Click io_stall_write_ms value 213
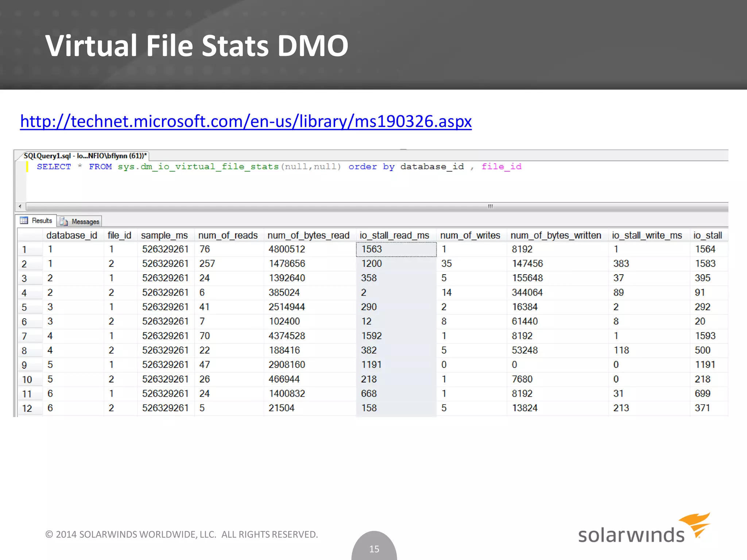 621,408
